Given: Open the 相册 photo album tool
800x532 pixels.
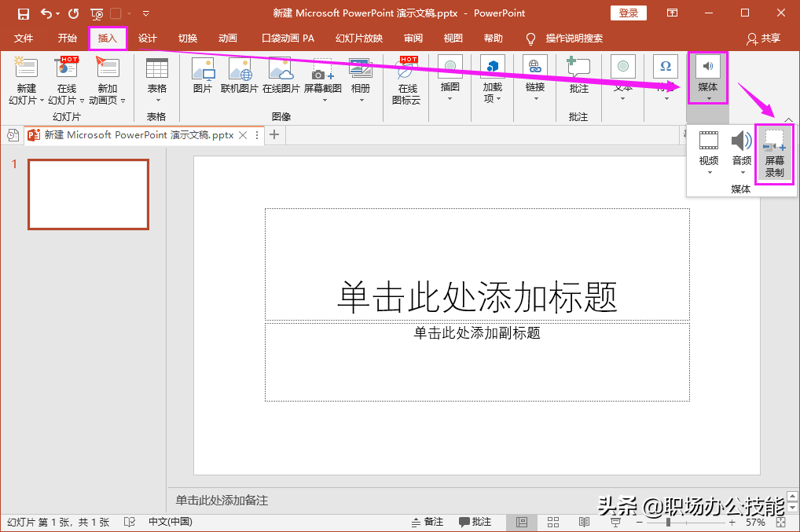Looking at the screenshot, I should (361, 79).
